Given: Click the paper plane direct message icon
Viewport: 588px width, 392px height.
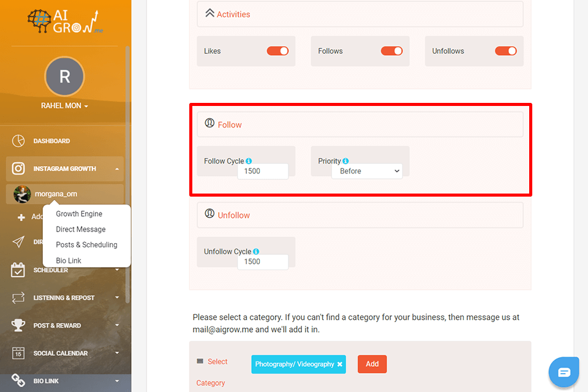Looking at the screenshot, I should click(18, 242).
